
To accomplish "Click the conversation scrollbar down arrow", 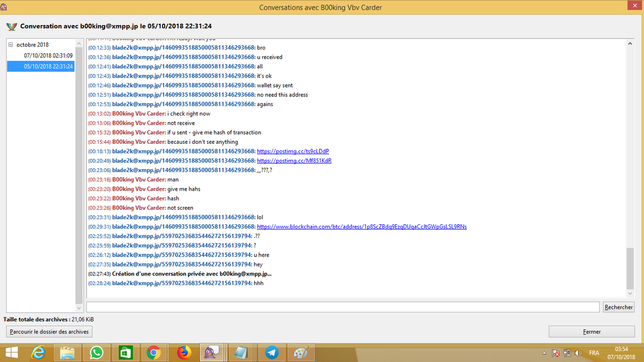I will [630, 294].
